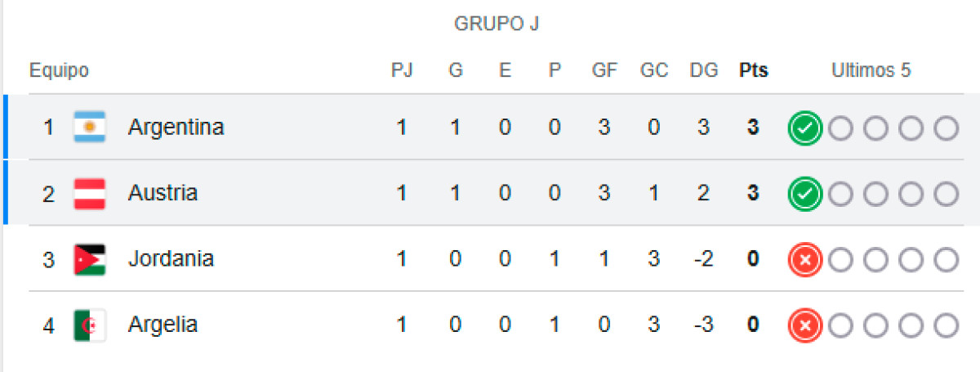980x372 pixels.
Task: Select the Argelia team name
Action: click(163, 325)
